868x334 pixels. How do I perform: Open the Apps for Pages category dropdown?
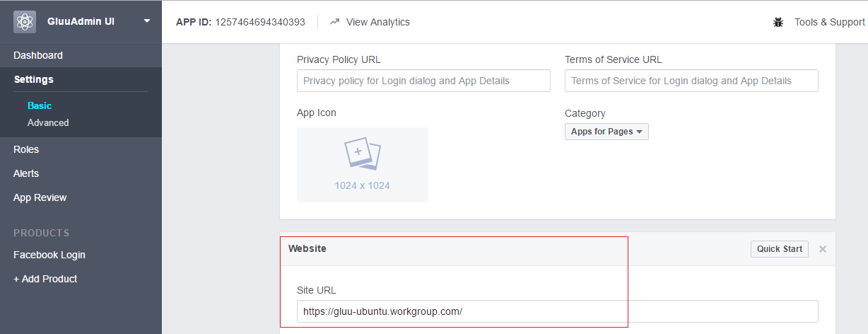point(606,132)
